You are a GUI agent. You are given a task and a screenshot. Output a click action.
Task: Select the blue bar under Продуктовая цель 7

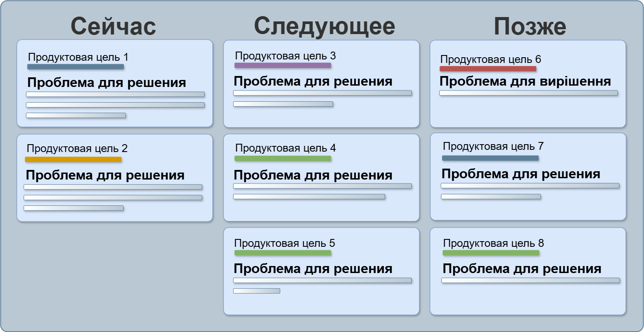coord(490,158)
